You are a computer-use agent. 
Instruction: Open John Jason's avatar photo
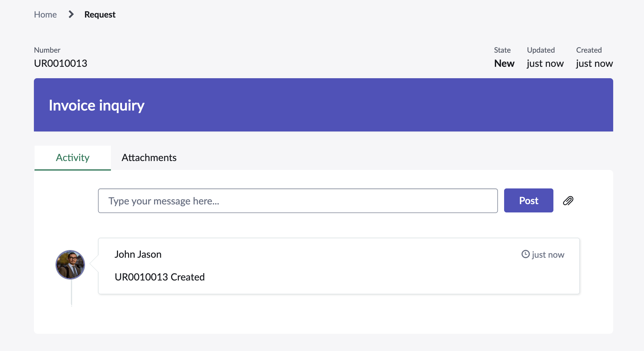click(70, 264)
